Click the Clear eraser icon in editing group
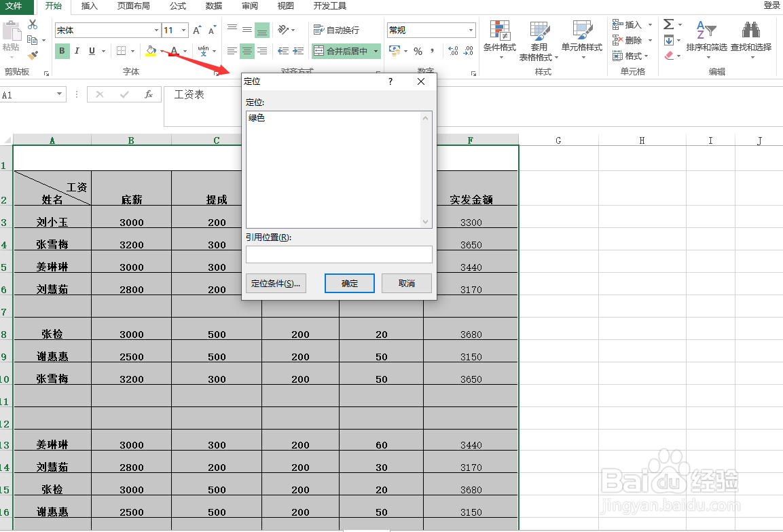The height and width of the screenshot is (532, 783). click(x=669, y=56)
